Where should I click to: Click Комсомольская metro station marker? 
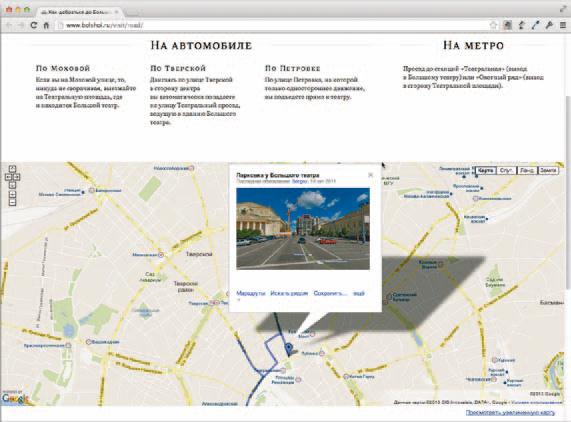pos(475,198)
